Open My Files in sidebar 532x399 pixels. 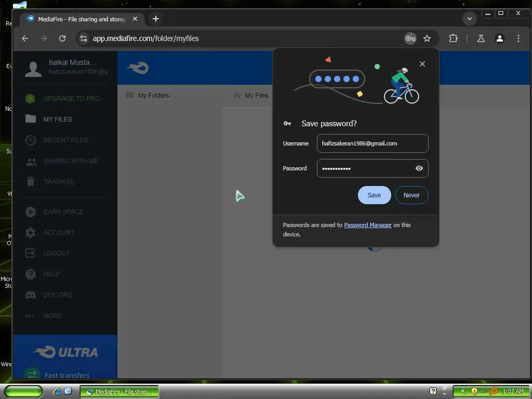(x=49, y=119)
